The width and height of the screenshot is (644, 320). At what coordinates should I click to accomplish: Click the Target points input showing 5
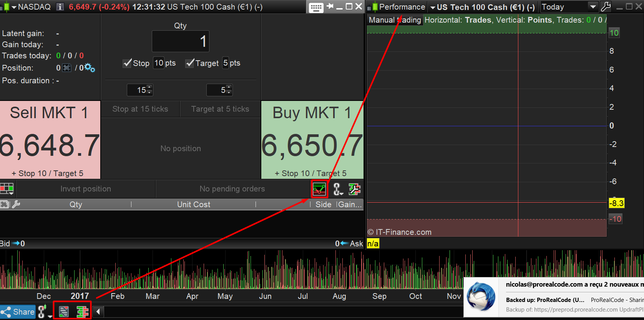[x=226, y=63]
